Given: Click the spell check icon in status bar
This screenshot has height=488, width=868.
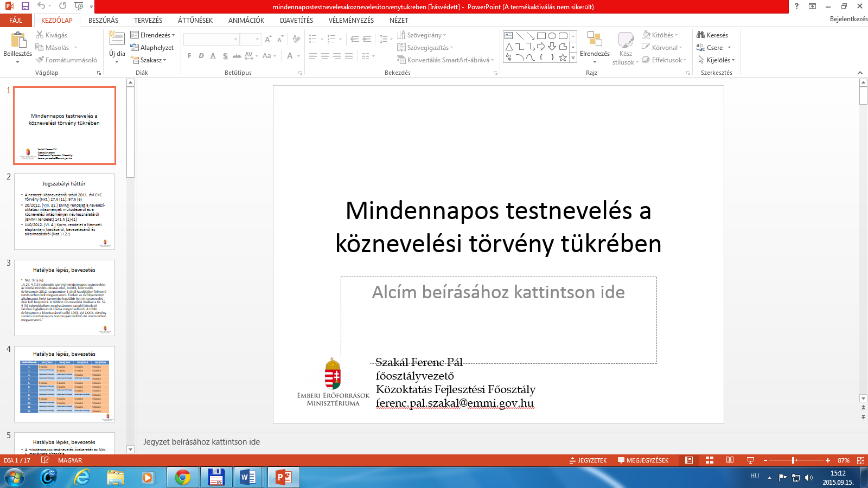Looking at the screenshot, I should click(x=45, y=460).
